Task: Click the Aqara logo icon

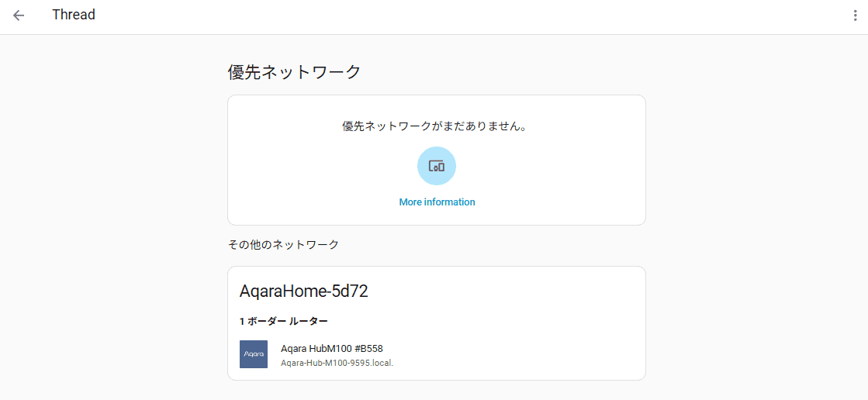Action: pos(254,354)
